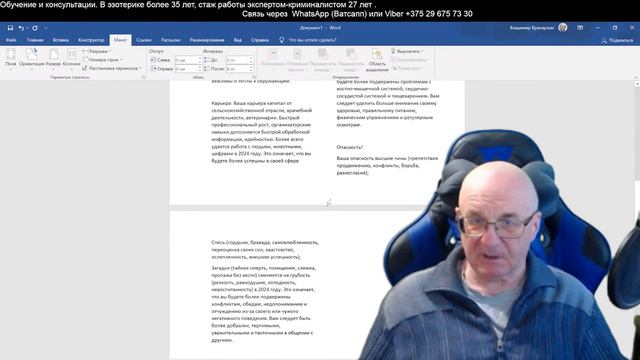Open Customize Quick Access Toolbar arrow
The image size is (640, 360).
point(46,28)
